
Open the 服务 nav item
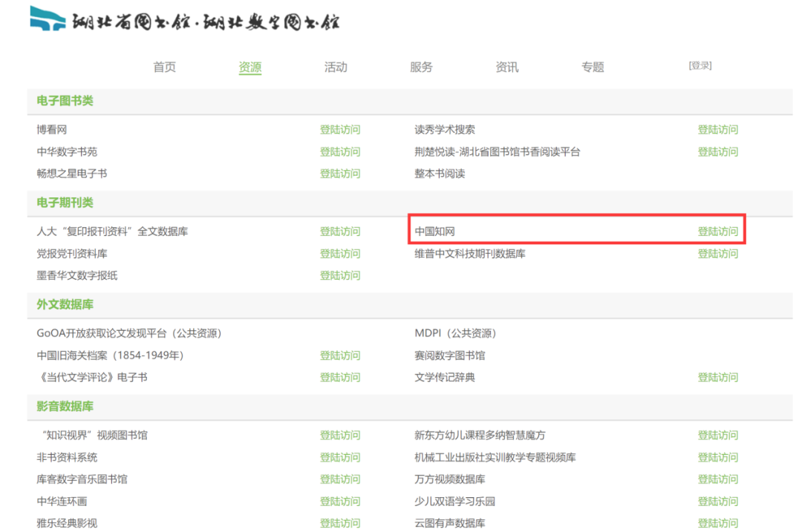coord(422,67)
